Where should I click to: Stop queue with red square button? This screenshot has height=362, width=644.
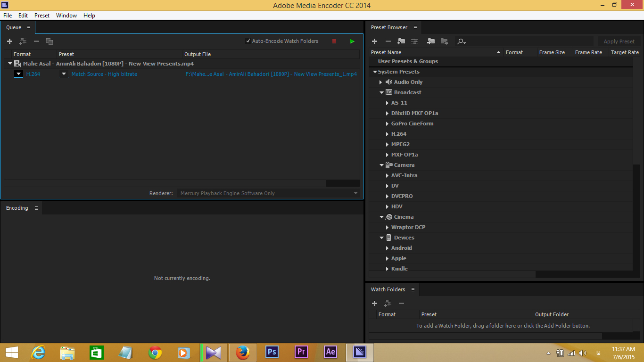pyautogui.click(x=334, y=41)
